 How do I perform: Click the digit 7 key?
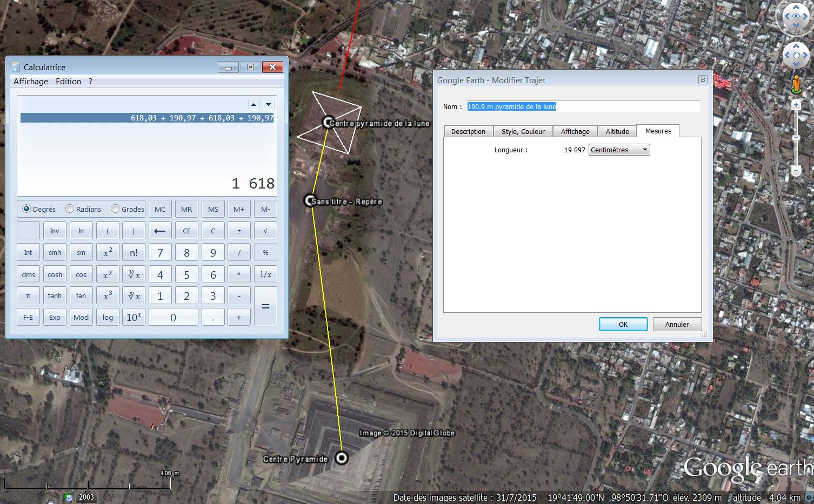point(160,252)
